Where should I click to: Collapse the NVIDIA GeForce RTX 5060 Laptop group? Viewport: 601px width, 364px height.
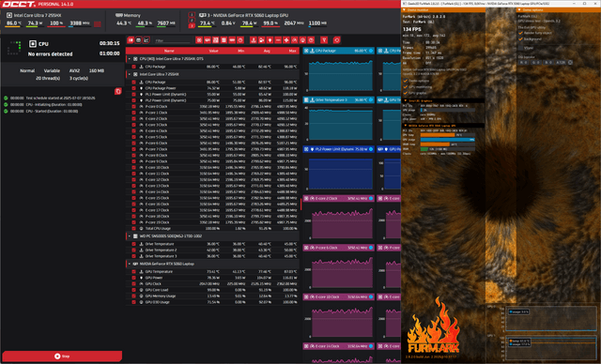(130, 264)
